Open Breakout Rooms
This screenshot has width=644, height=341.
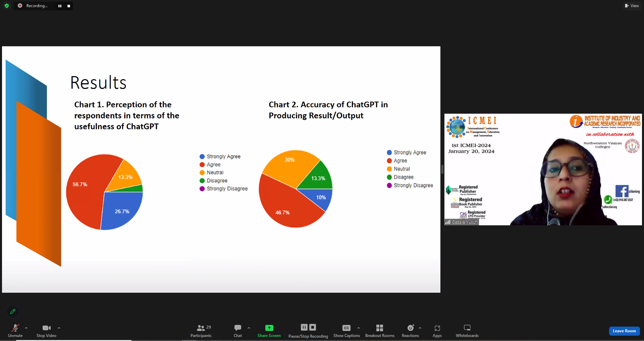pos(380,331)
